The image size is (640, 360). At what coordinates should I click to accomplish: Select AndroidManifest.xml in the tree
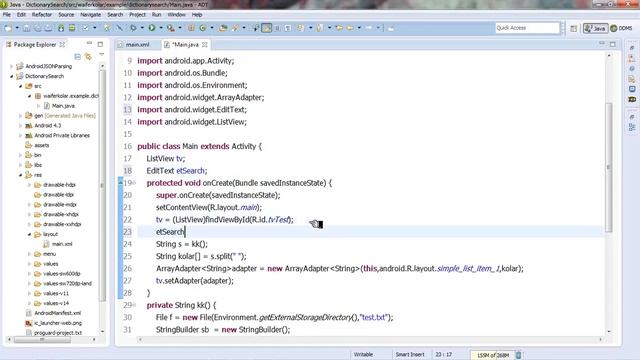[58, 313]
